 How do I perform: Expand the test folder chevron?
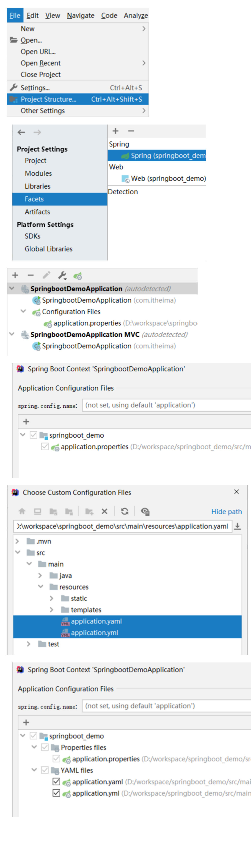click(29, 644)
